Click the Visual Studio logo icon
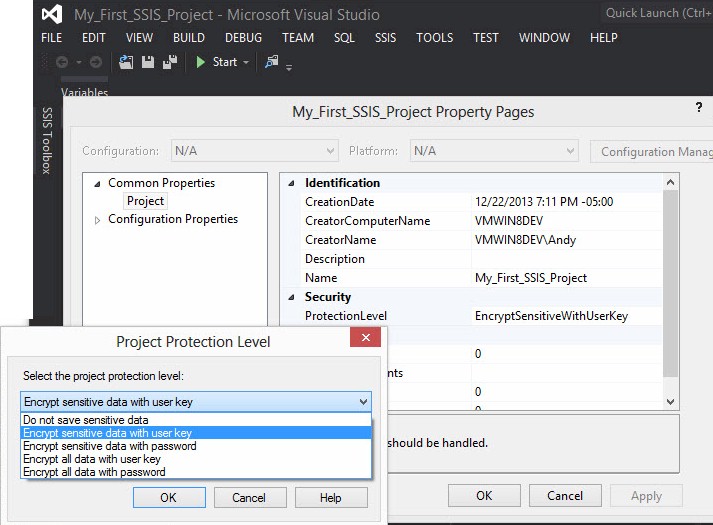Screen dimensions: 713x525 (x=52, y=15)
